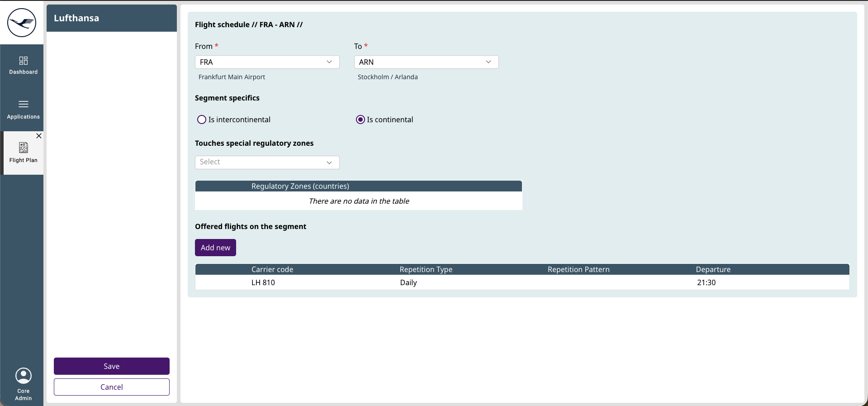Expand the From airport dropdown chevron

coord(329,62)
